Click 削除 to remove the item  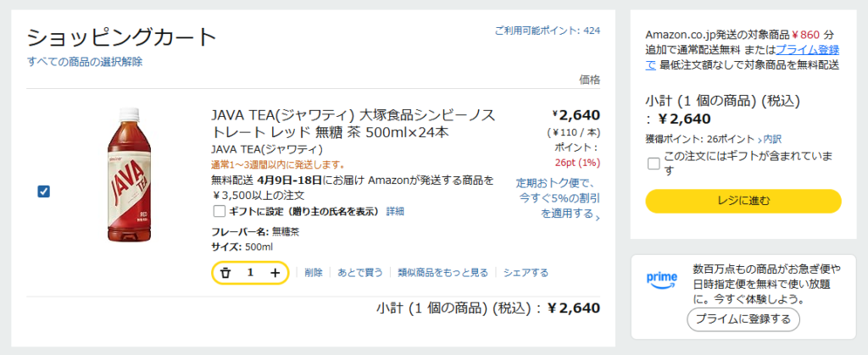[314, 273]
